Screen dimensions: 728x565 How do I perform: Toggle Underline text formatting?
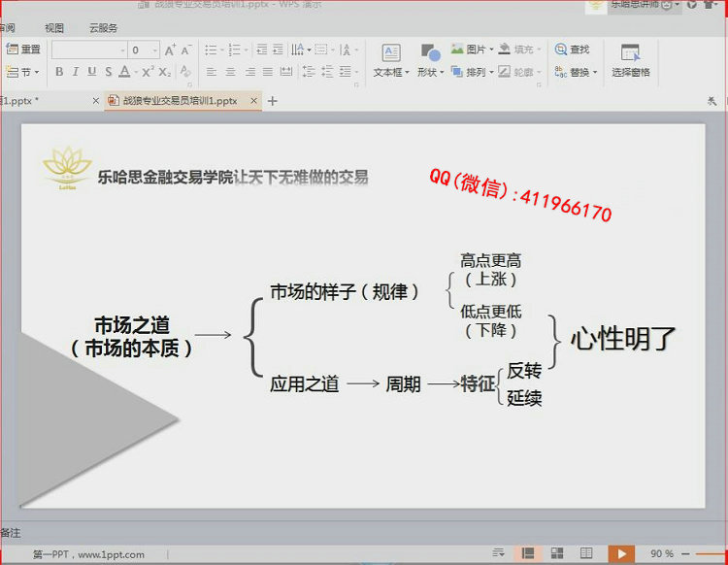(92, 72)
